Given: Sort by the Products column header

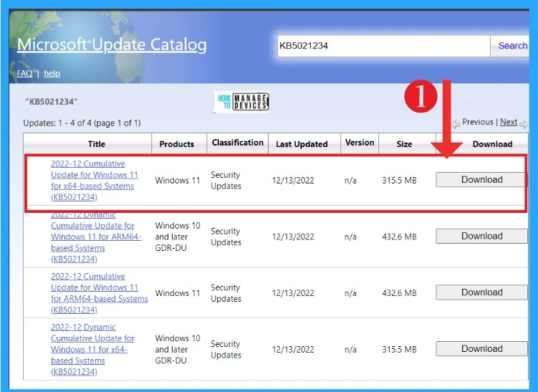Looking at the screenshot, I should point(177,144).
